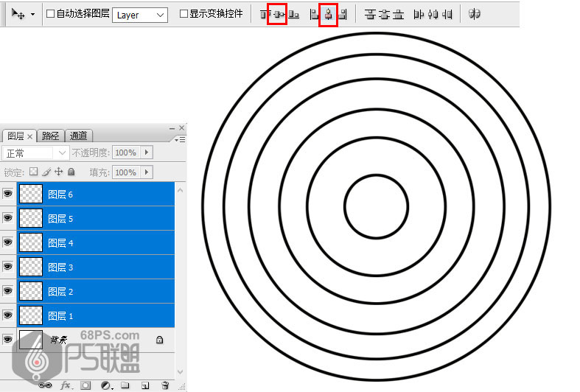The image size is (580, 392).
Task: Click Align left edges icon
Action: coord(314,15)
